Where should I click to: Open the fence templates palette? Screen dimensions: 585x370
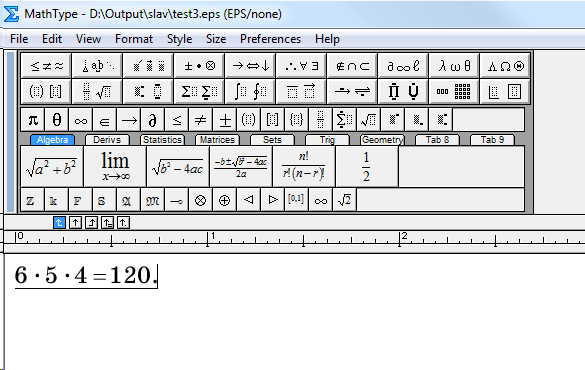pyautogui.click(x=46, y=91)
